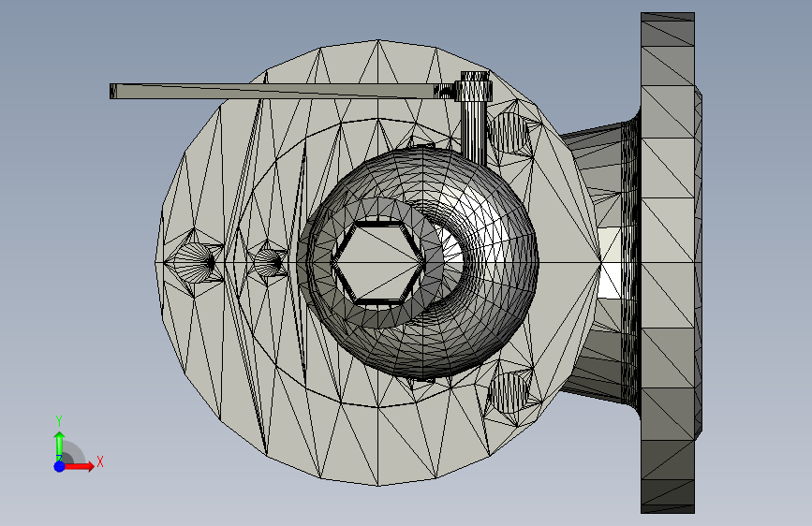Select the rectangular flange plate on right
The image size is (812, 526).
pos(668,263)
